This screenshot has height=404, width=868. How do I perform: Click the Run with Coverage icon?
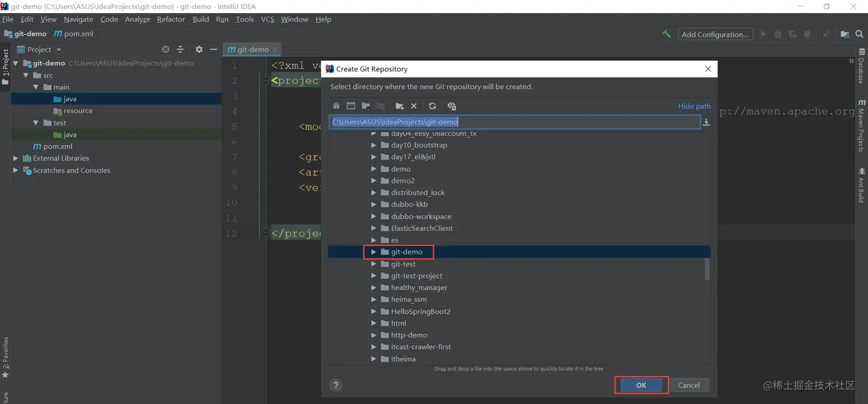click(793, 34)
